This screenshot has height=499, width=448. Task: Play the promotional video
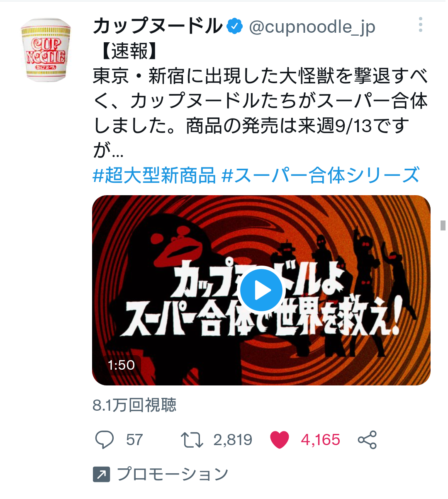[261, 290]
